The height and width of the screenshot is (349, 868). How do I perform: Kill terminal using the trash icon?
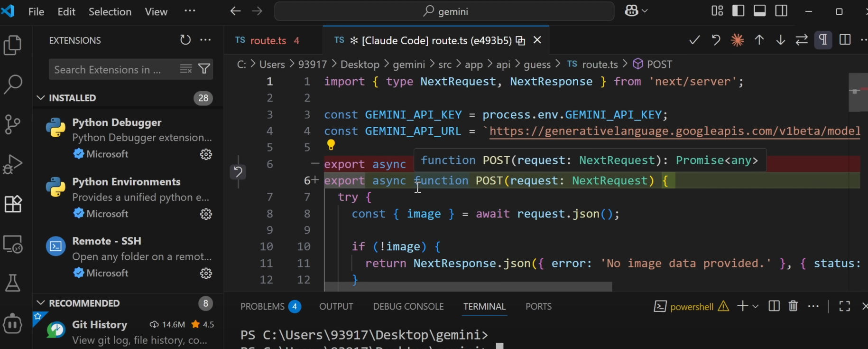[x=793, y=306]
